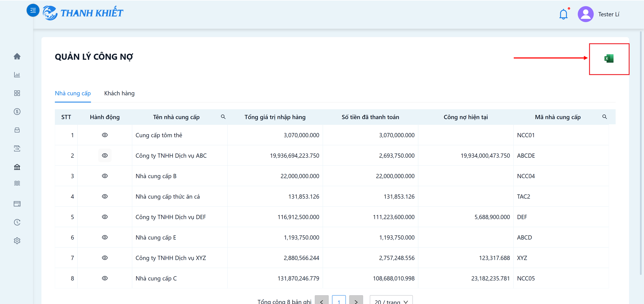Click the Tổng giá trị nhập hàng header
Image resolution: width=644 pixels, height=304 pixels.
275,117
